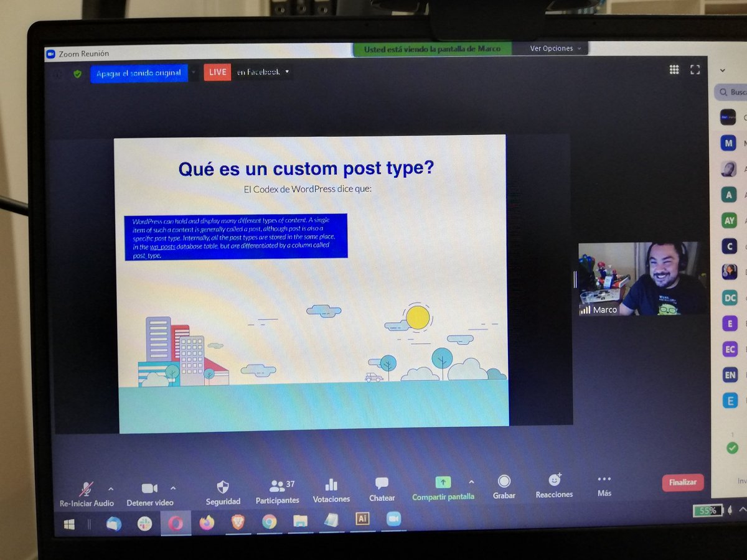Enter fullscreen with the expand icon

pos(695,70)
